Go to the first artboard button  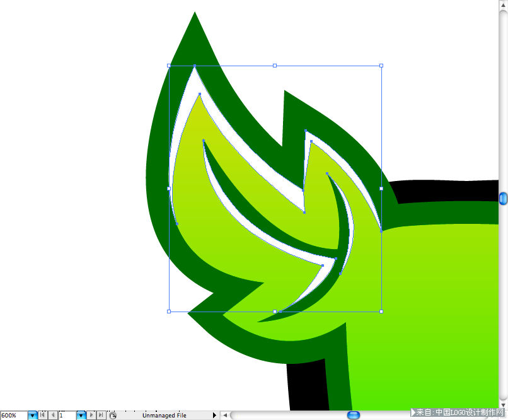tap(43, 415)
